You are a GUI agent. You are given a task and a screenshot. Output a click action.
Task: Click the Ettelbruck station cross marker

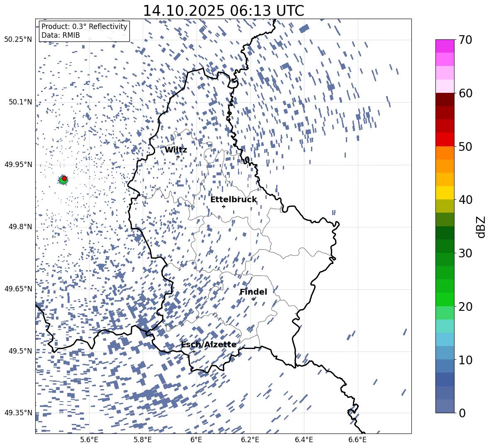(x=224, y=206)
